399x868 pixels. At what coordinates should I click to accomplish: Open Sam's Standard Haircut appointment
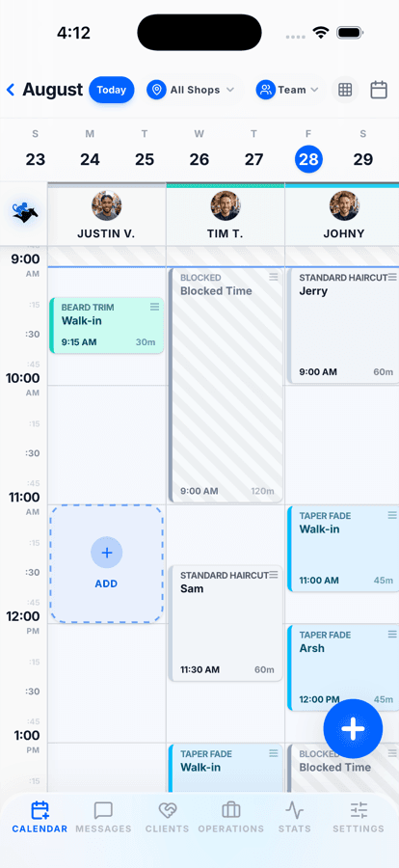226,623
